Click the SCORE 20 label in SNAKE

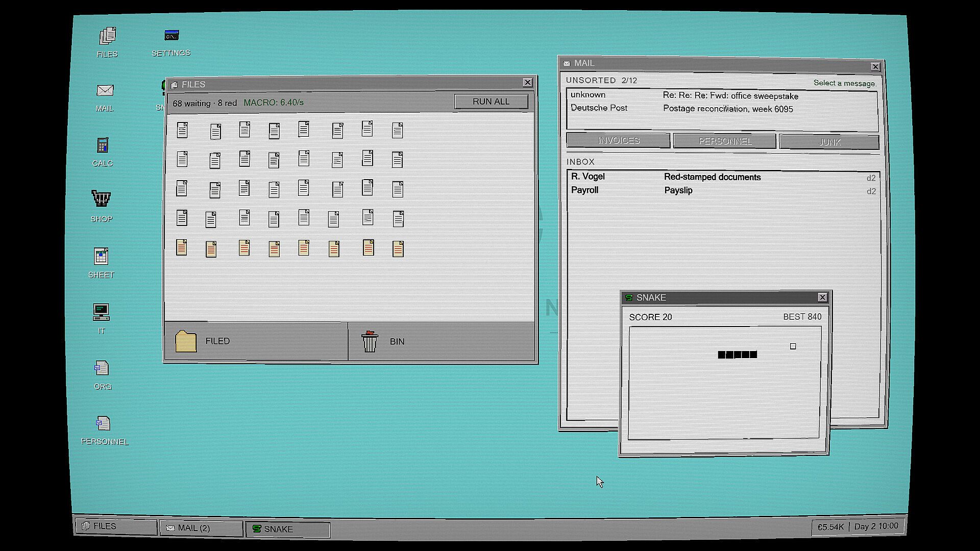(650, 317)
